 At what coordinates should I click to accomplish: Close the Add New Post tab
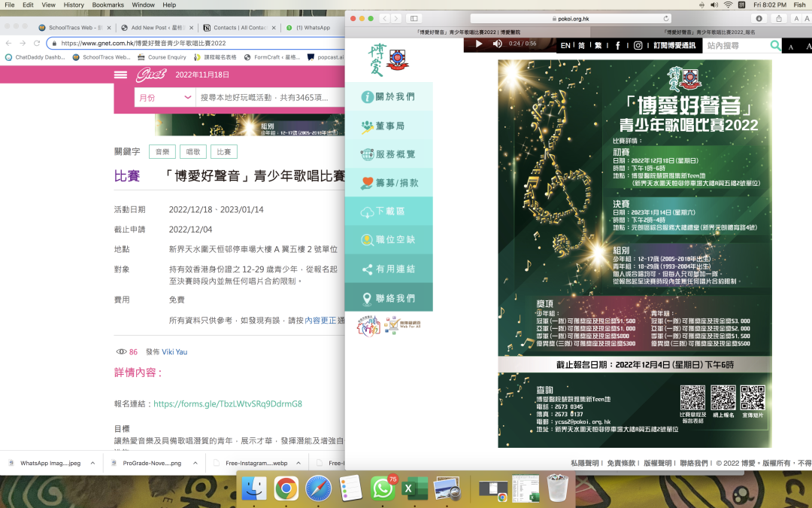(x=191, y=28)
